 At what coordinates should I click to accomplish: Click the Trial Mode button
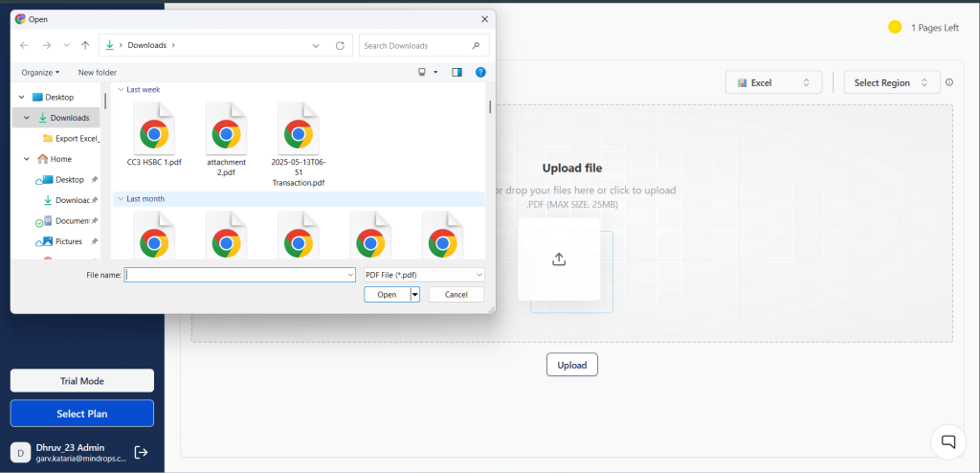(x=82, y=381)
